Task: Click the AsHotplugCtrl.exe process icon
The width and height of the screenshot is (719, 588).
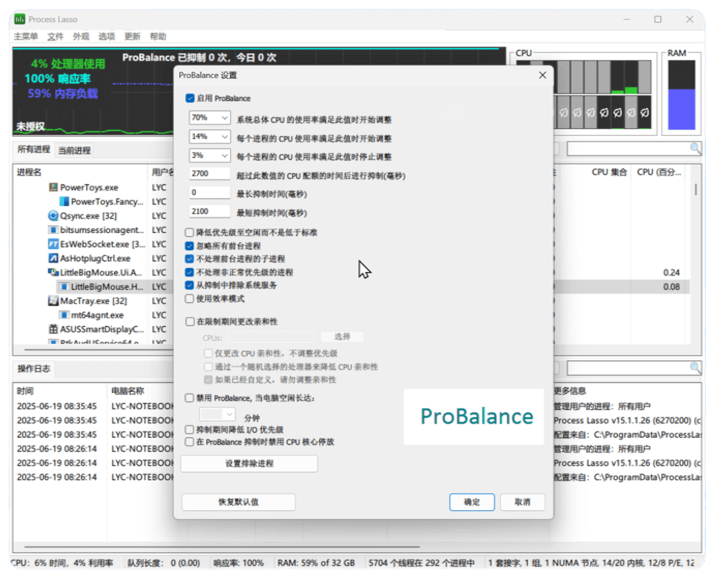Action: tap(53, 258)
